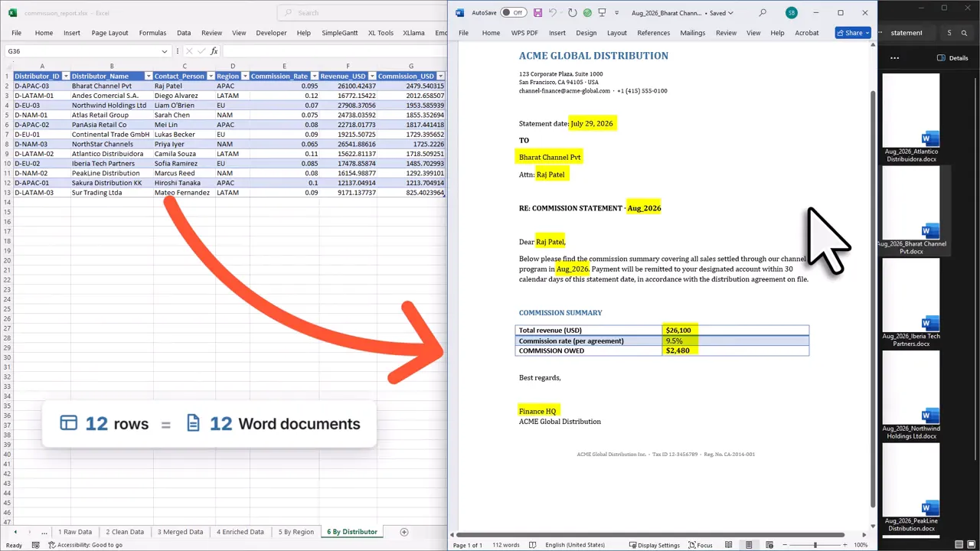Open the SimpleGantt tab in Excel

coord(339,33)
